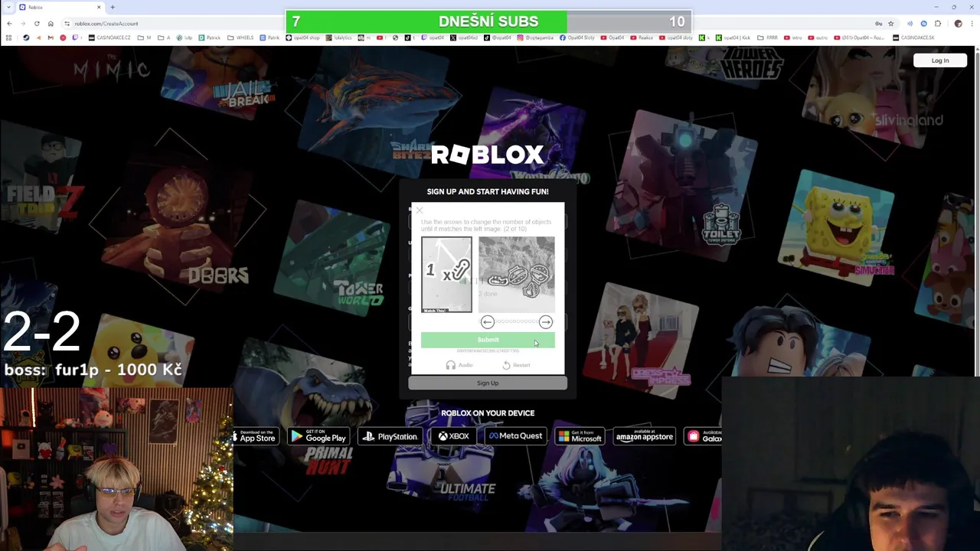Submit the captcha answer
The image size is (980, 551).
click(x=488, y=340)
